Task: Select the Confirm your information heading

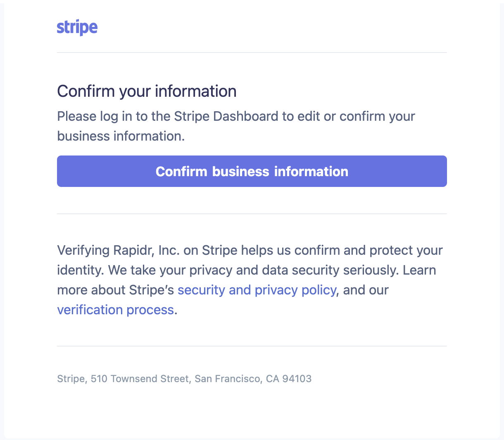Action: click(x=147, y=91)
